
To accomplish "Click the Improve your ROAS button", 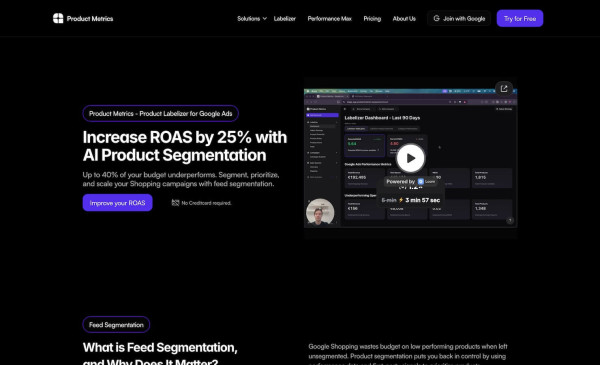I will coord(117,203).
